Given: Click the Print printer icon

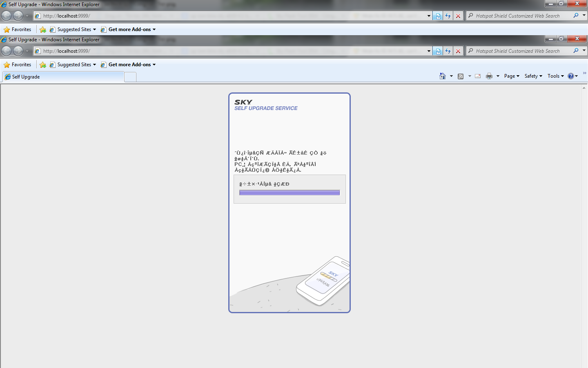Looking at the screenshot, I should [489, 76].
